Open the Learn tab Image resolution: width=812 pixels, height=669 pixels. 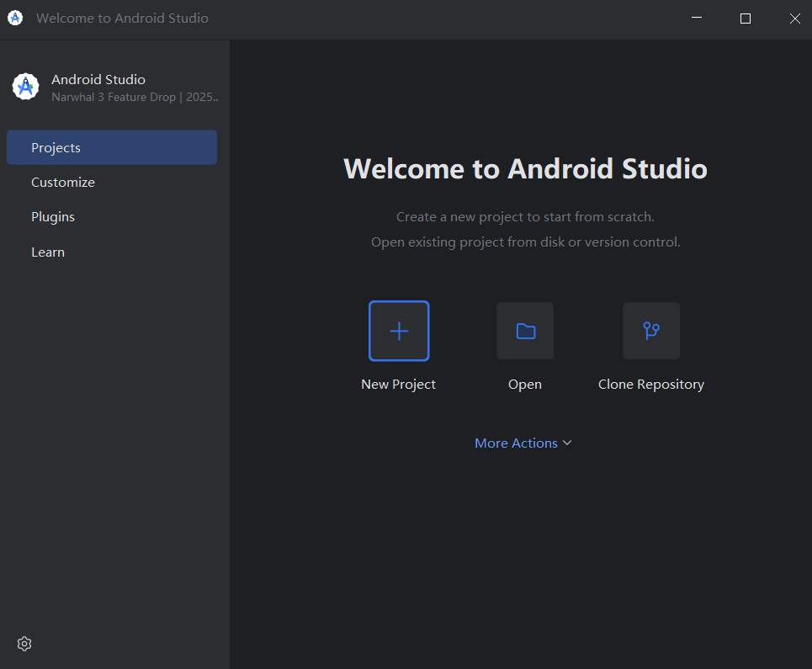pyautogui.click(x=48, y=252)
